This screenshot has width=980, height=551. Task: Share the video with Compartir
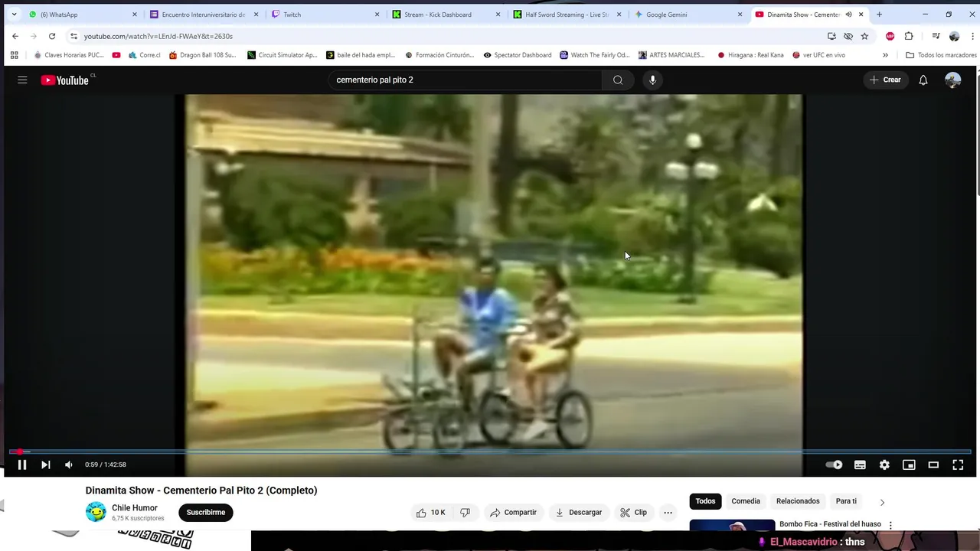pyautogui.click(x=513, y=513)
